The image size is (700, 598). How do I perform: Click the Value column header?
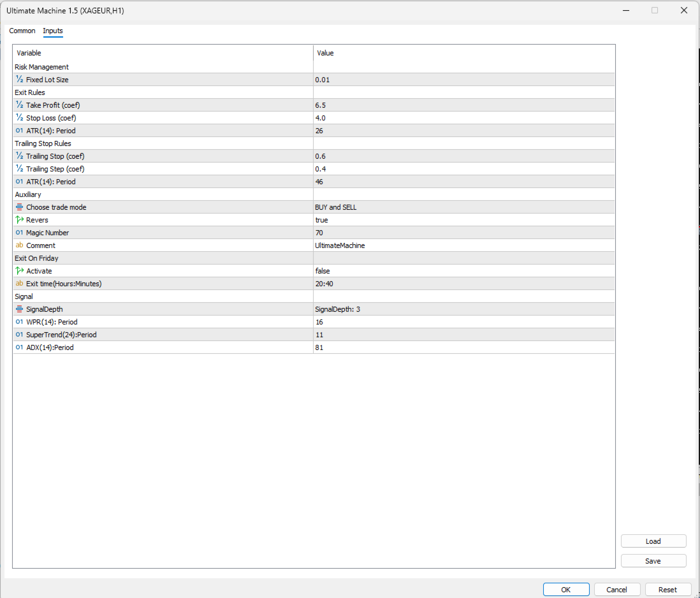(x=464, y=53)
